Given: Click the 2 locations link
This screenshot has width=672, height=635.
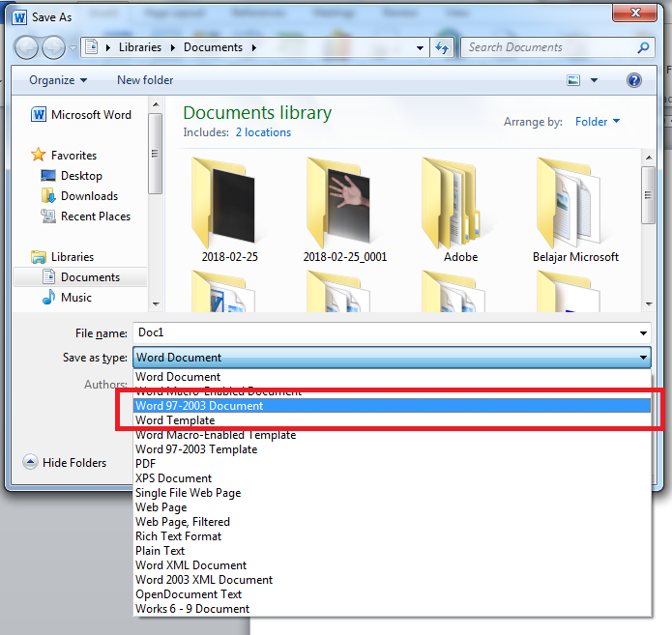Looking at the screenshot, I should (263, 132).
